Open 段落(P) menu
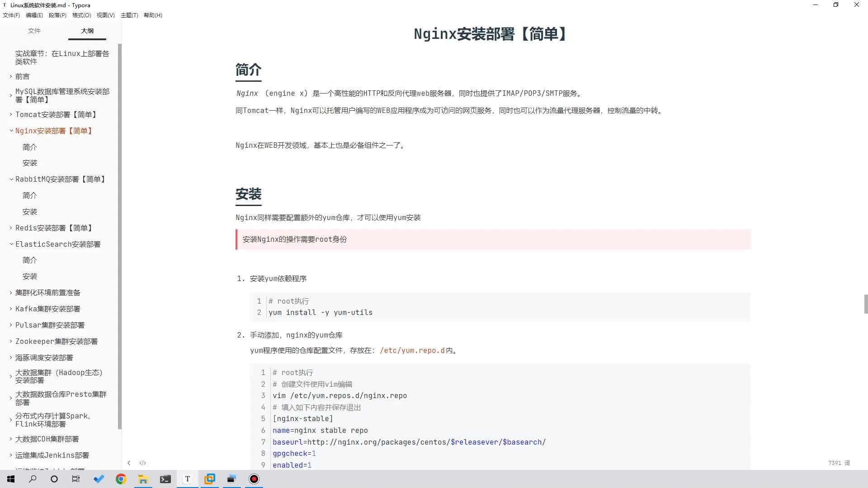Image resolution: width=868 pixels, height=488 pixels. (57, 15)
